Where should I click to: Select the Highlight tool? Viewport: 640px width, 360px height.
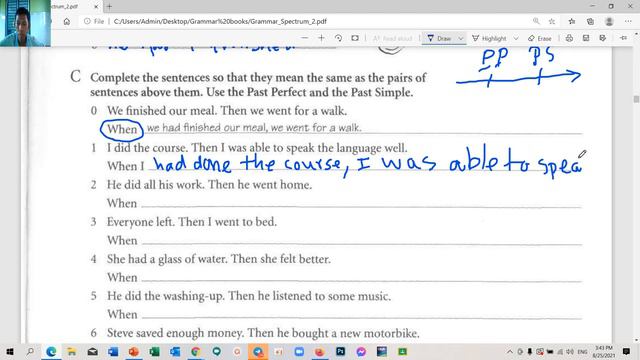click(489, 38)
